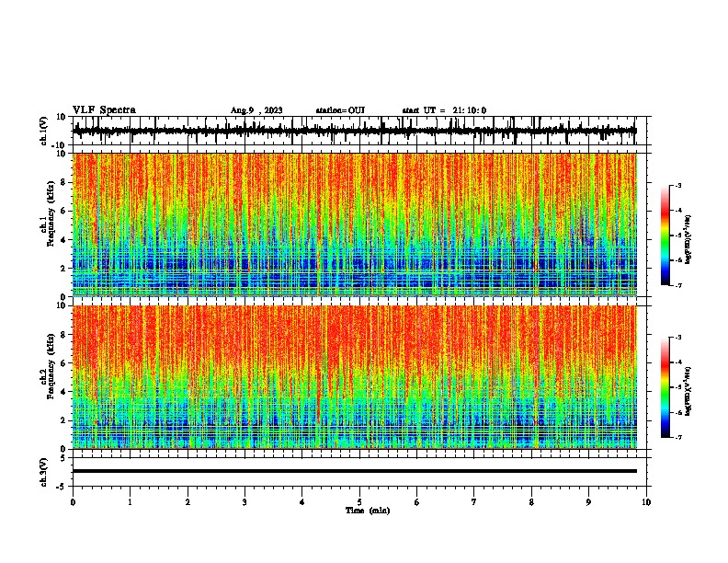Click the ch.2 "Frequency (kHz)" axis label

coord(51,366)
